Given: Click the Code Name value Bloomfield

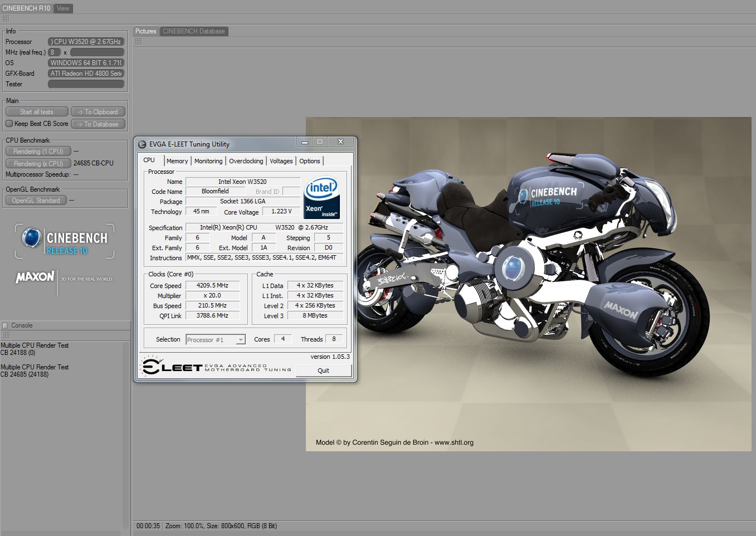Looking at the screenshot, I should click(x=215, y=192).
